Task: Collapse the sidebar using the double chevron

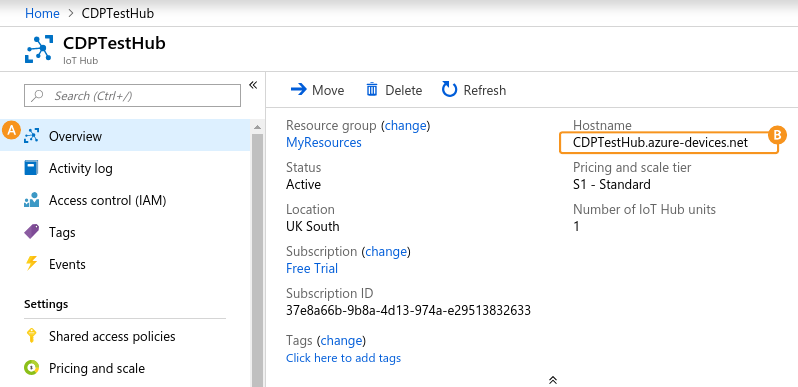Action: (x=253, y=85)
